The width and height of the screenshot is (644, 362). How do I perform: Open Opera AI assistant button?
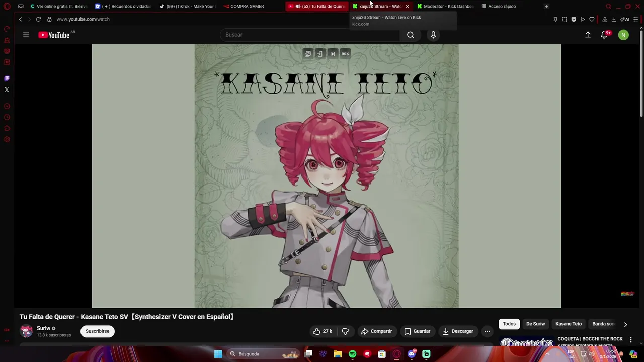(x=625, y=19)
